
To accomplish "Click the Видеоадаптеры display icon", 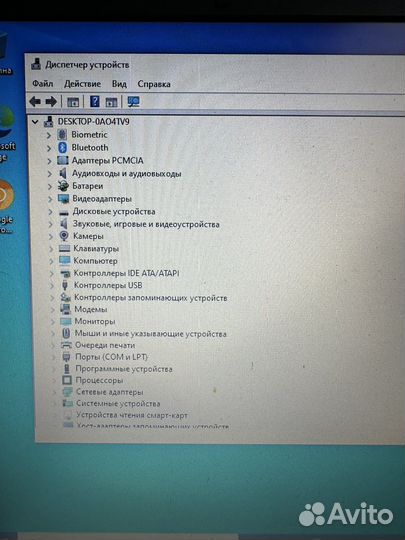I will [64, 199].
